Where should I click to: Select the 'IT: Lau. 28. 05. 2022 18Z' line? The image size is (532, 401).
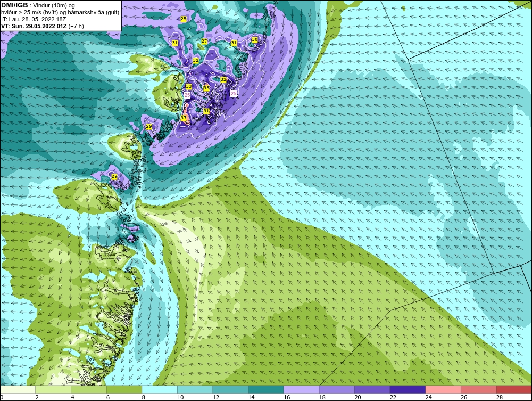point(33,19)
